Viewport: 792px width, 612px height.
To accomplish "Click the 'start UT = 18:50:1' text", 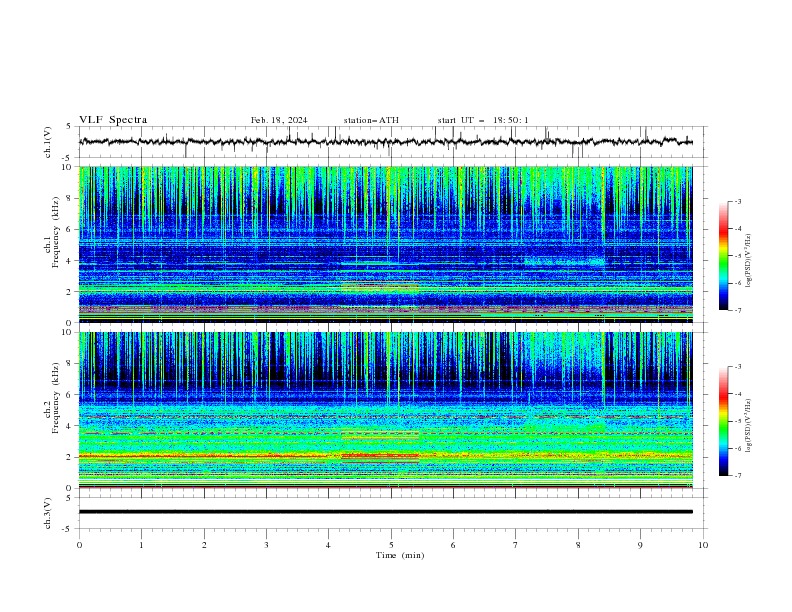I will (482, 120).
